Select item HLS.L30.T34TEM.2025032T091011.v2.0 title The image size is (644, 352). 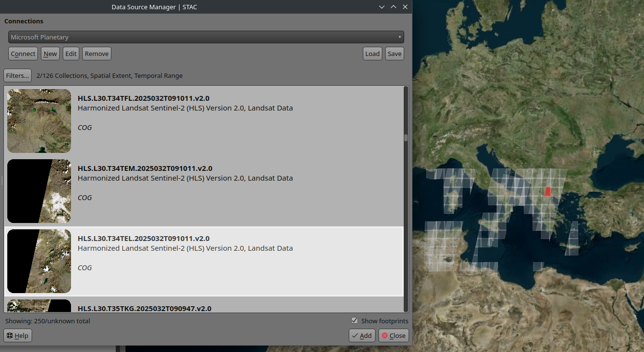coord(145,168)
